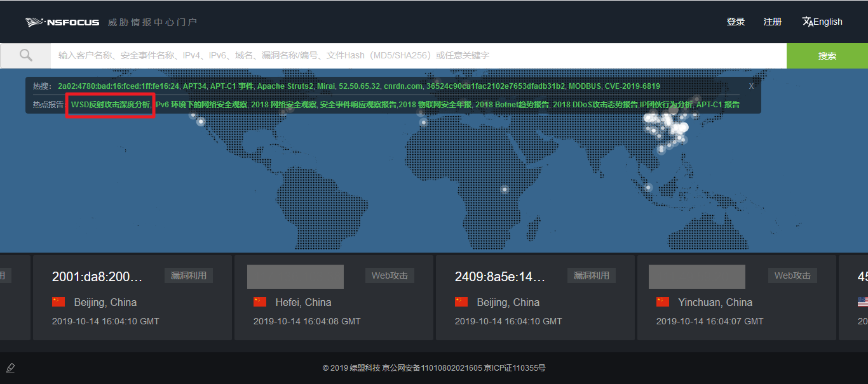Click the magnifying glass search icon
This screenshot has height=384, width=868.
point(25,55)
